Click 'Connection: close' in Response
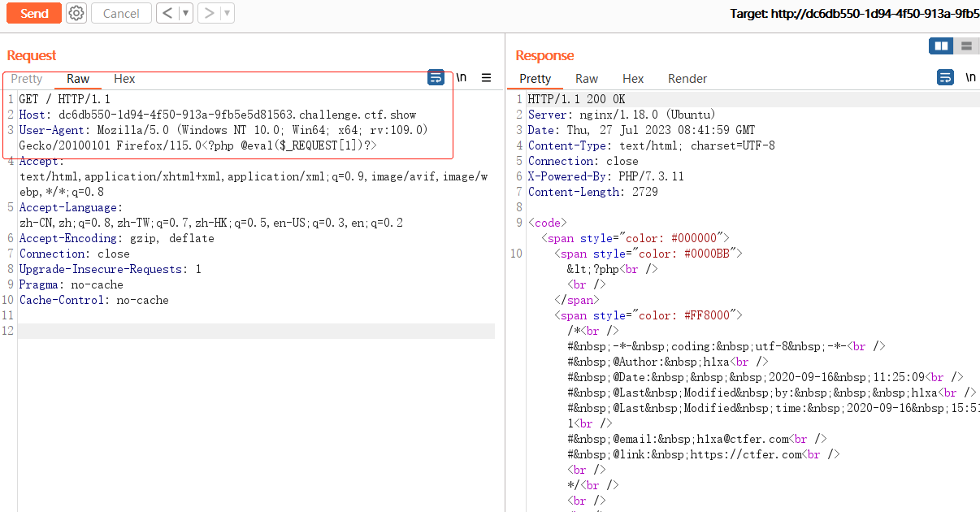This screenshot has width=980, height=512. tap(583, 161)
